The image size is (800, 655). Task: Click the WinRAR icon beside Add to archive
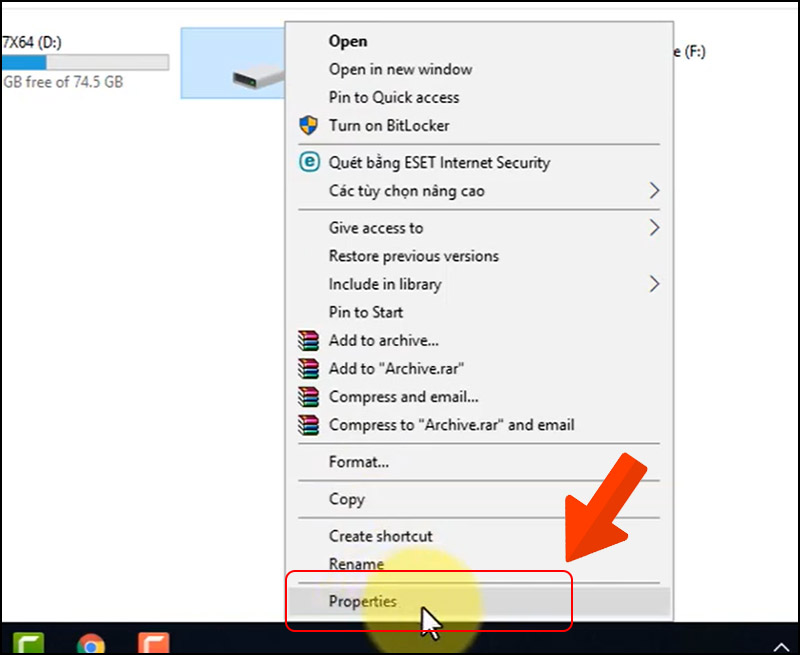(x=309, y=341)
